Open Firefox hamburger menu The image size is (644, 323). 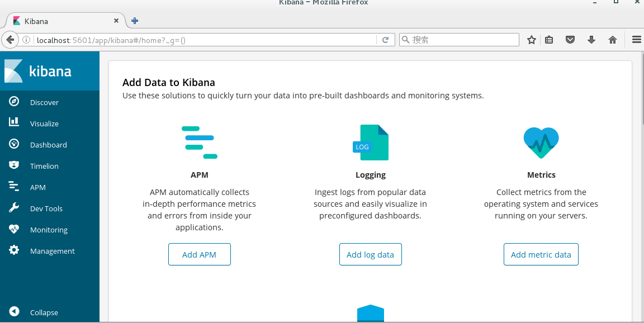(637, 40)
